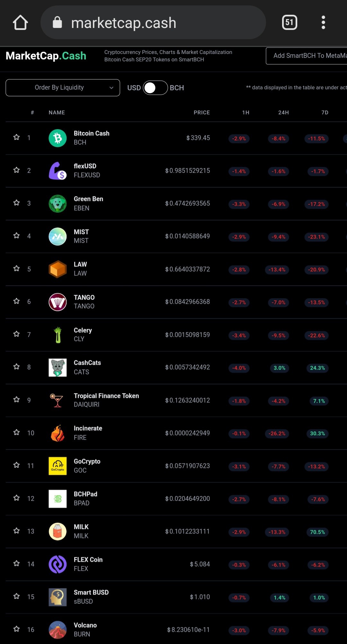Focus the marketcap.cash address bar
Image resolution: width=347 pixels, height=644 pixels.
(x=153, y=22)
